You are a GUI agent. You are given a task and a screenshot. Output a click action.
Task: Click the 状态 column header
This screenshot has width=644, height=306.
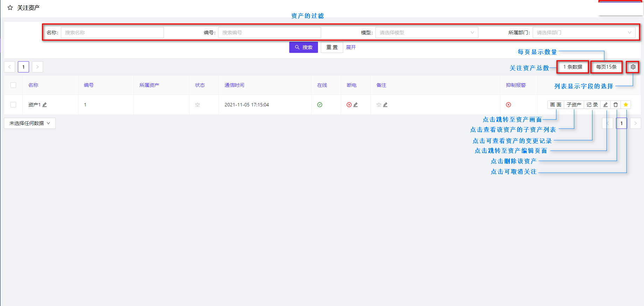click(200, 85)
